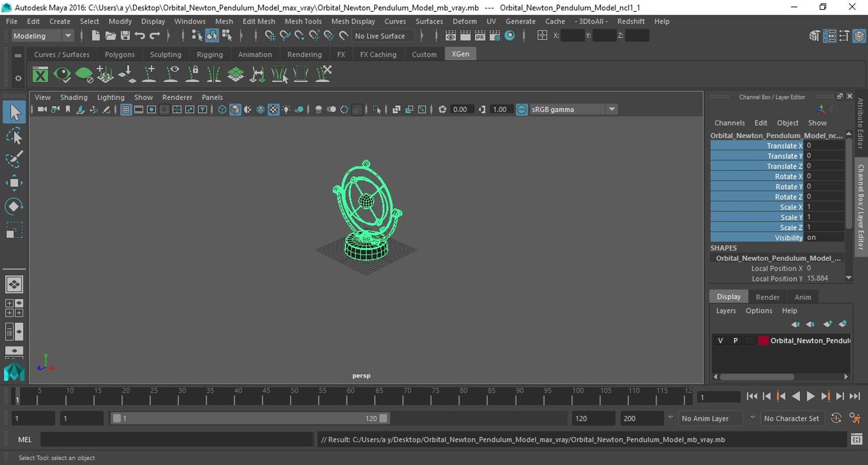Open the Layers menu in layer editor
This screenshot has height=465, width=868.
pyautogui.click(x=726, y=311)
